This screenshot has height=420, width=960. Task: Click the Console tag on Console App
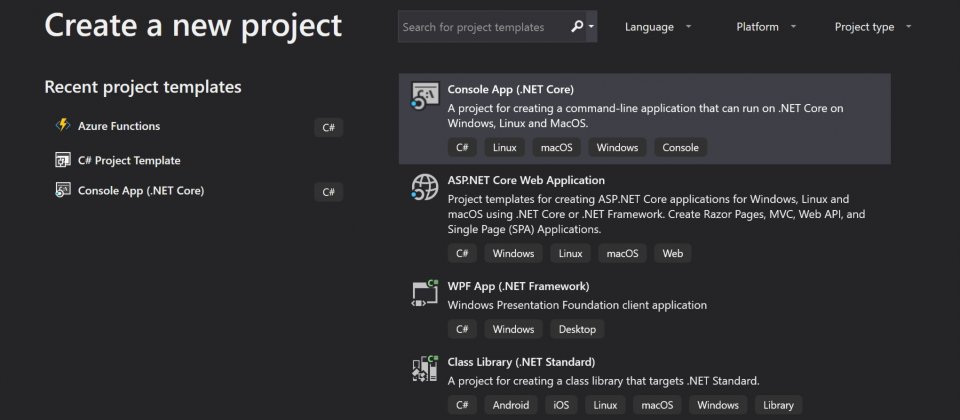click(680, 147)
